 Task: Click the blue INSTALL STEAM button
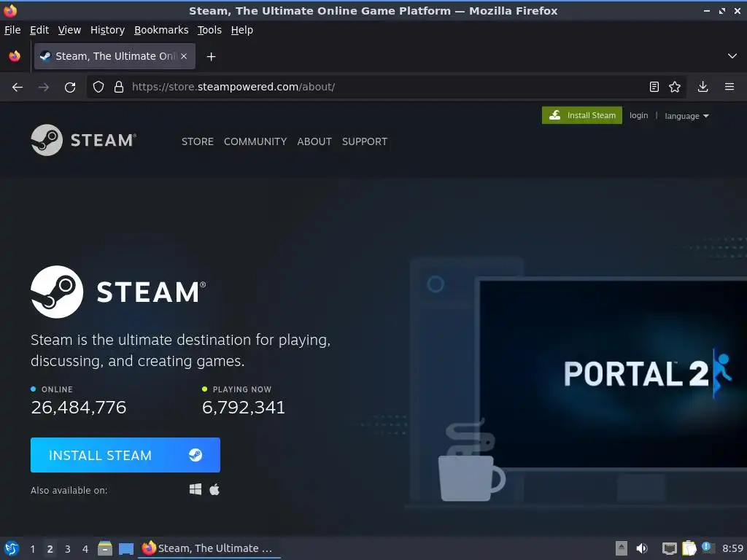pyautogui.click(x=125, y=455)
